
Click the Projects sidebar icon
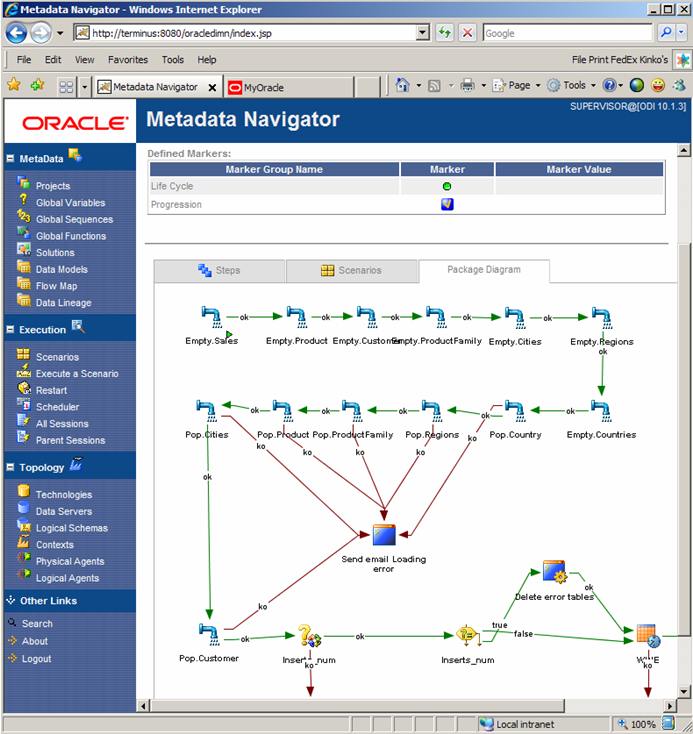pos(23,183)
